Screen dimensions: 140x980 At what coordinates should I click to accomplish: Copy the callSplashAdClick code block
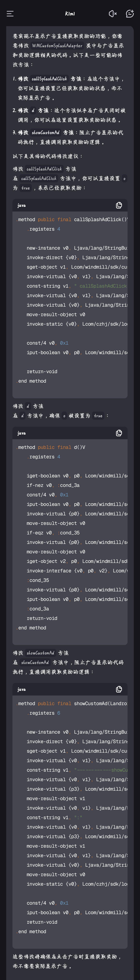[x=119, y=205]
